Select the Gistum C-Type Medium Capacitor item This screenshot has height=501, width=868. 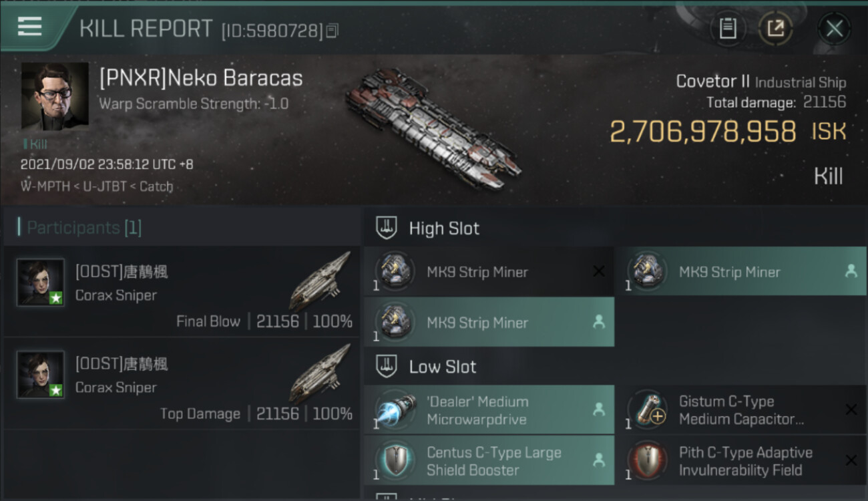pos(740,410)
